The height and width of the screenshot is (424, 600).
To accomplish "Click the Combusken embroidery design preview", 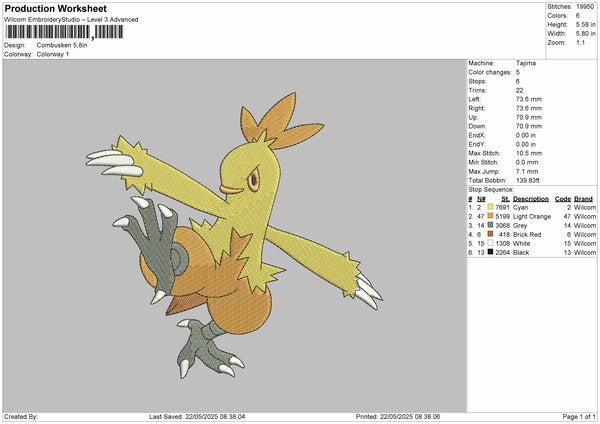I will 234,235.
